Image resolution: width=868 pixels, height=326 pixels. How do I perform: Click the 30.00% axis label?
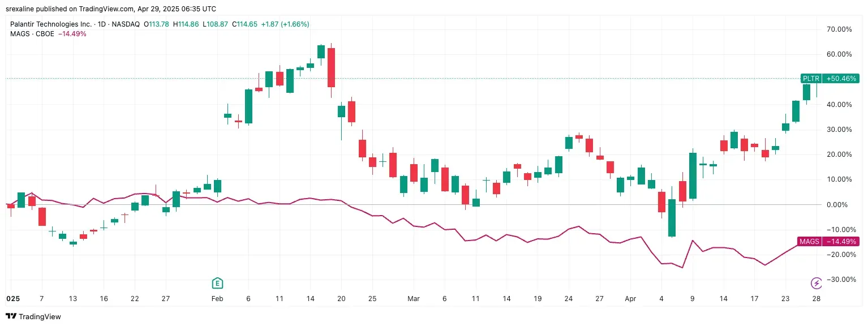[x=840, y=130]
